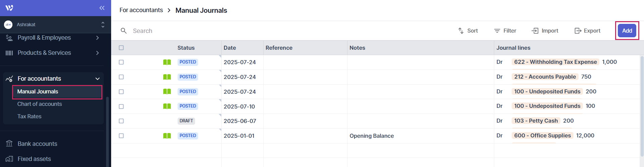Check the 2025-06-07 draft journal row
The width and height of the screenshot is (644, 167).
(121, 121)
